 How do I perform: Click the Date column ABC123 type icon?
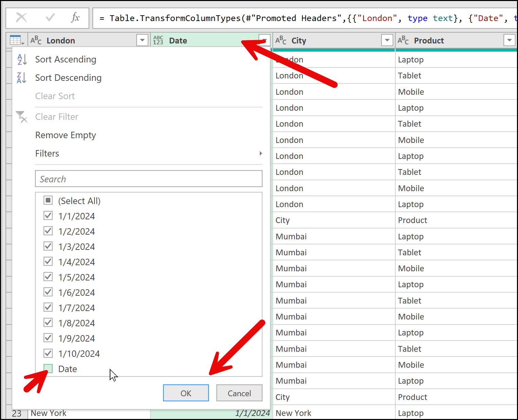point(158,40)
